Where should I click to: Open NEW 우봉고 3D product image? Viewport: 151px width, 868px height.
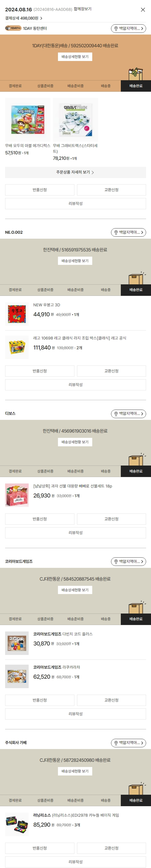17,314
